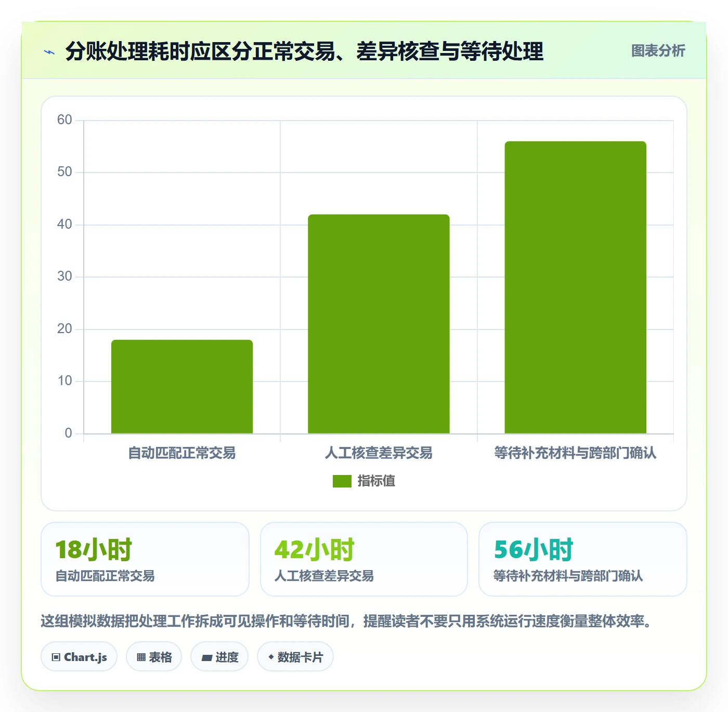Click the 人工核查差异交易 caption under 42小时
This screenshot has height=712, width=728.
pos(324,576)
